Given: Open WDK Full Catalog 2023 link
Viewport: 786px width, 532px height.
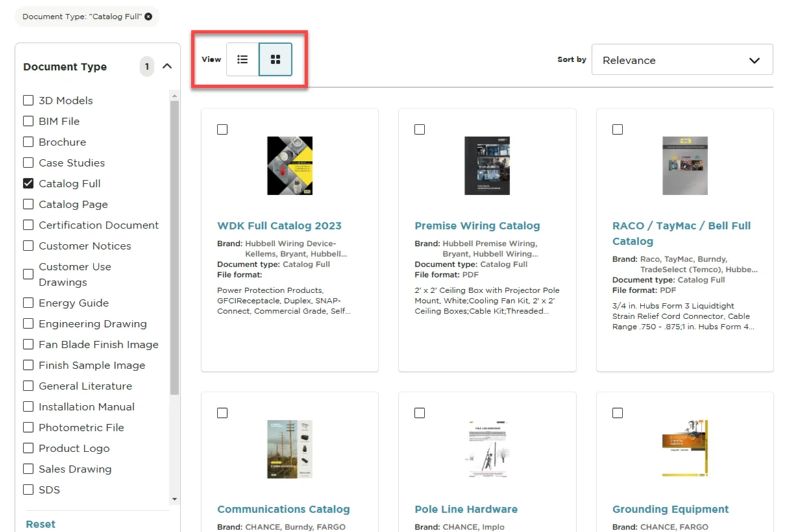Looking at the screenshot, I should coord(279,226).
